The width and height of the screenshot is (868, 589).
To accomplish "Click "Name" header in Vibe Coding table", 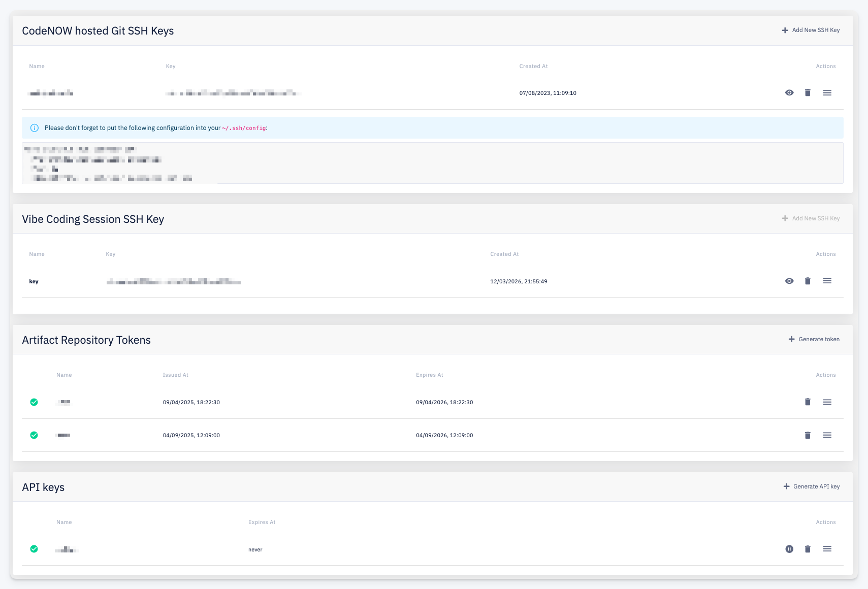I will [37, 254].
